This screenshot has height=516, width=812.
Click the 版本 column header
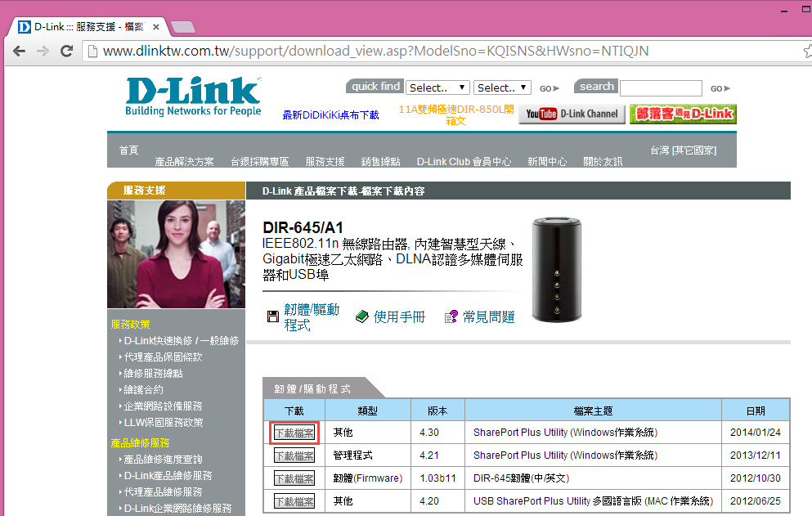(437, 411)
